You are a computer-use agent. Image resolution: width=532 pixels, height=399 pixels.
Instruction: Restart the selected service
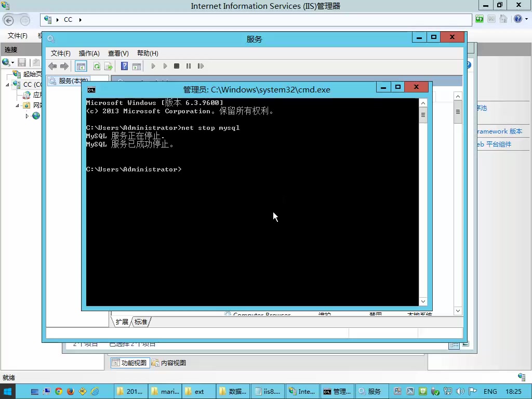coord(201,66)
